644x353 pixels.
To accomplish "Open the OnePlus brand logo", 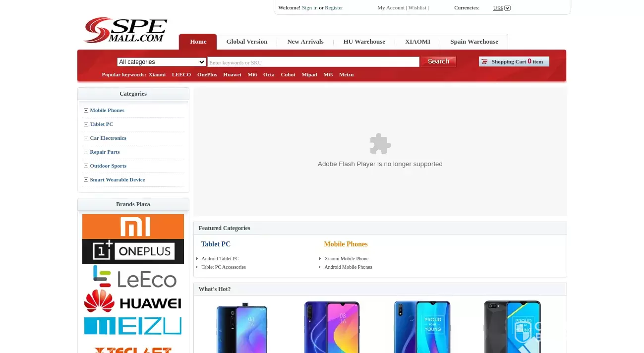I will tap(133, 251).
